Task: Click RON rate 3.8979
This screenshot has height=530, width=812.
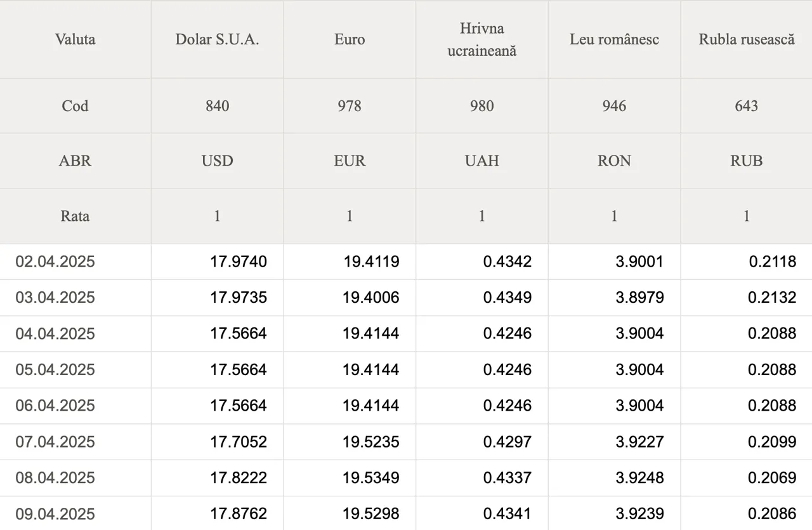Action: coord(639,298)
